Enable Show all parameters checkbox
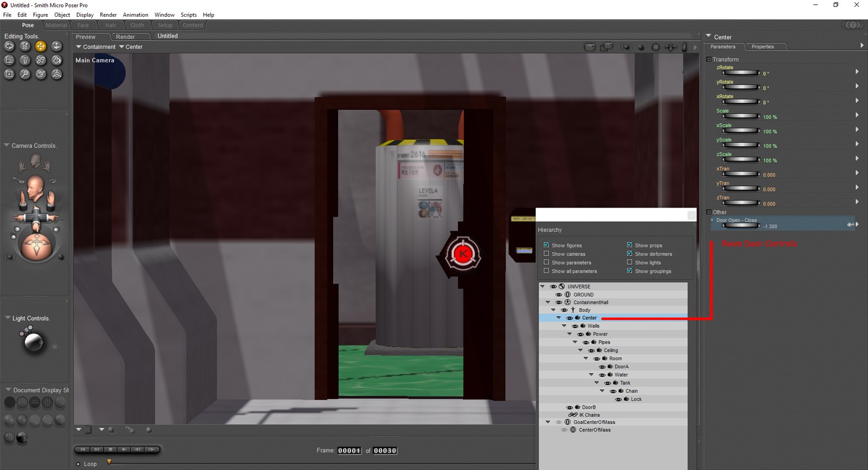 546,271
